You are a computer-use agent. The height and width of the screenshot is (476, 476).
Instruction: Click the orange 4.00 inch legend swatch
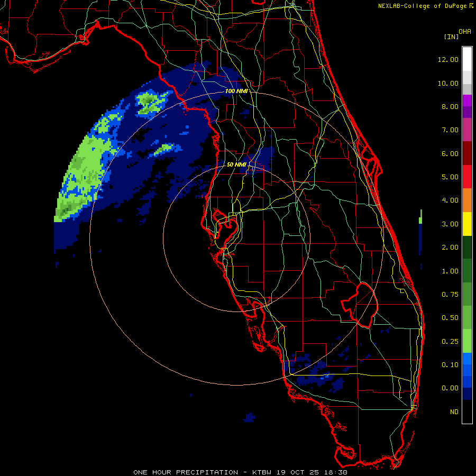click(x=467, y=200)
